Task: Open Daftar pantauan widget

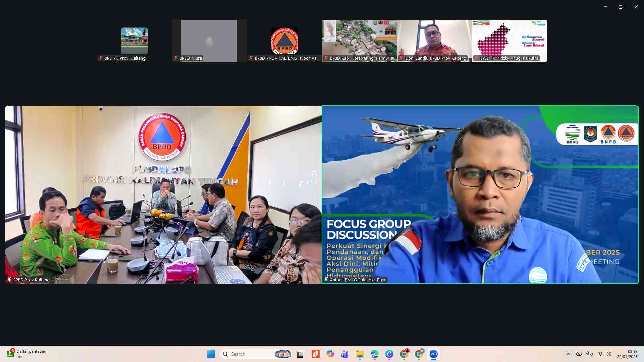Action: tap(26, 354)
